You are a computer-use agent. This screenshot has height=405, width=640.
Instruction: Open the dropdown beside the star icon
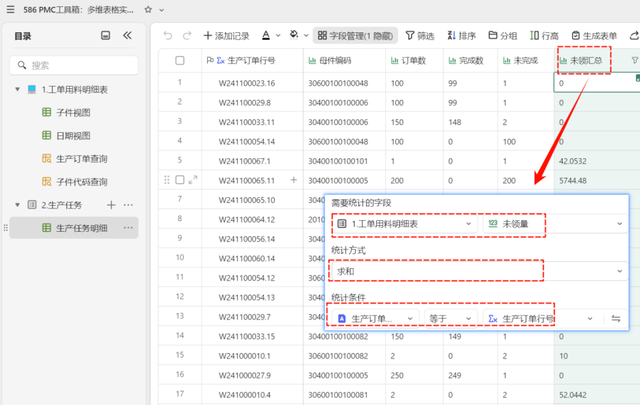(x=162, y=10)
